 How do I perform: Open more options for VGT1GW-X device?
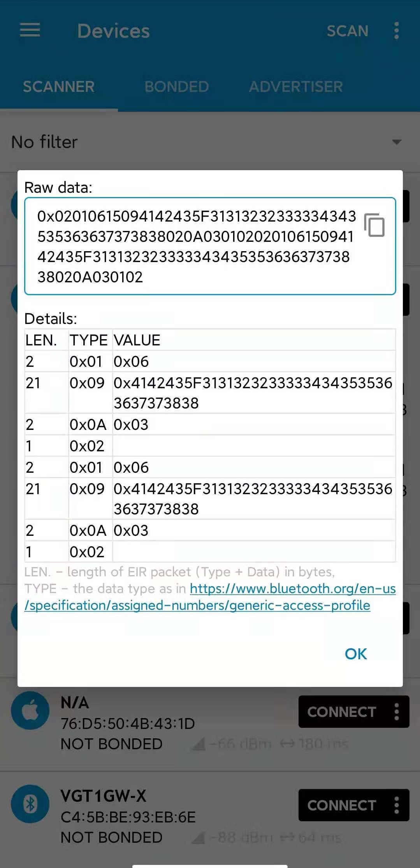397,805
